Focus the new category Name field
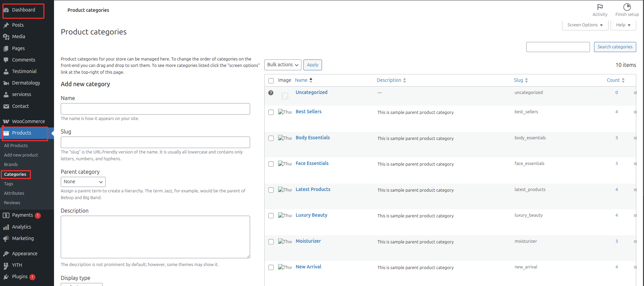 click(x=155, y=109)
